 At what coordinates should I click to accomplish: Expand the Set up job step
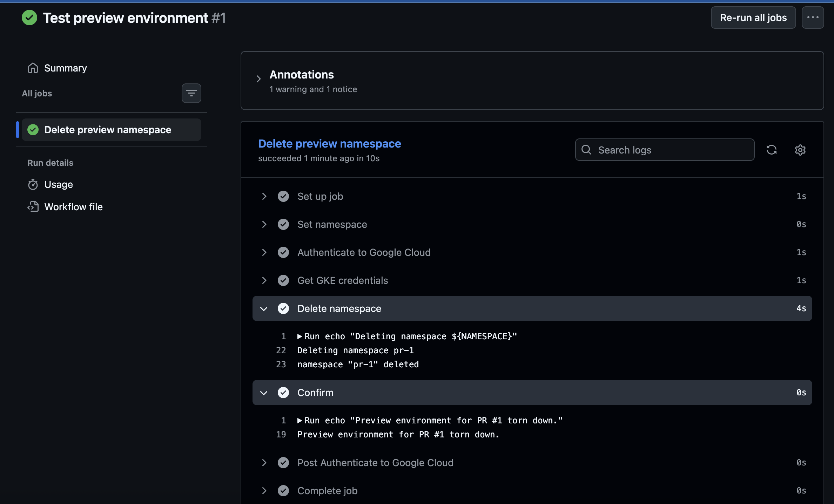264,196
